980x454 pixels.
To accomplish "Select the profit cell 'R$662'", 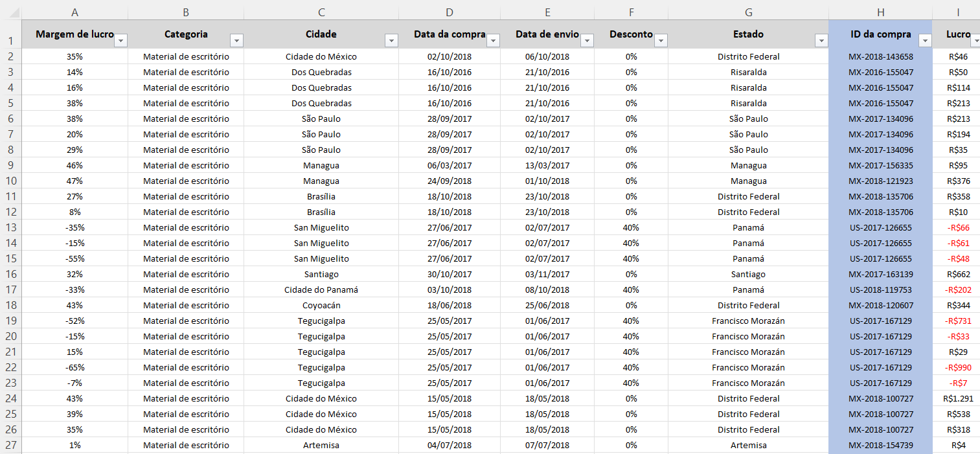I will [957, 274].
